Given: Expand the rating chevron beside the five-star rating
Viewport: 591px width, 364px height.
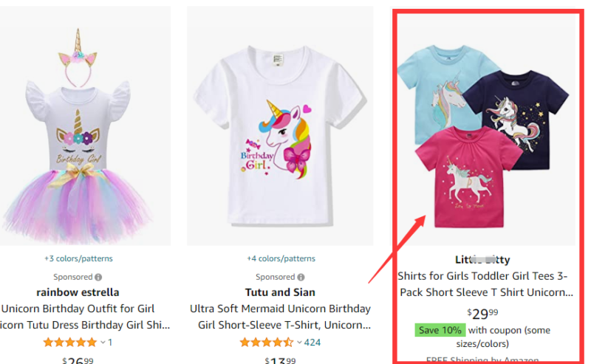Looking at the screenshot, I should point(103,342).
